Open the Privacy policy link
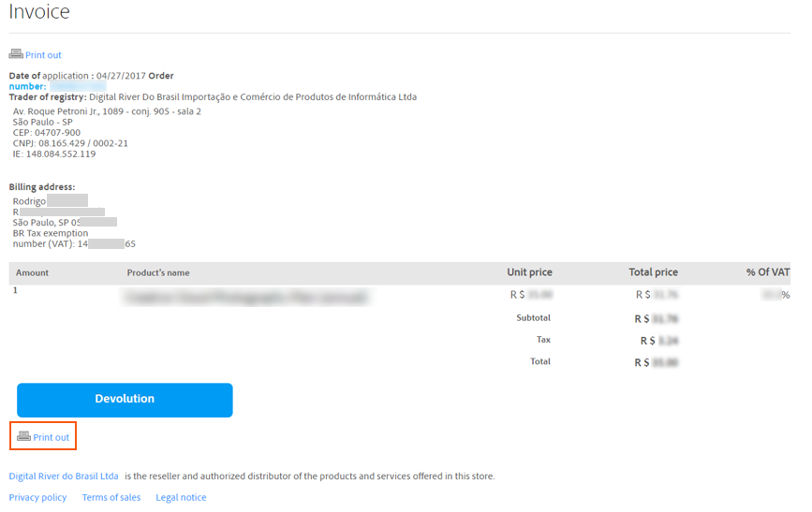The width and height of the screenshot is (812, 512). (x=37, y=498)
